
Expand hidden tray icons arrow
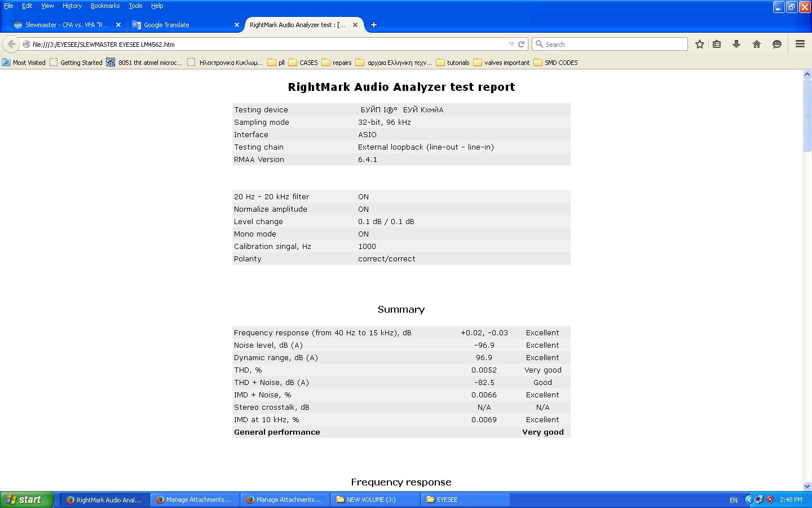pyautogui.click(x=749, y=500)
